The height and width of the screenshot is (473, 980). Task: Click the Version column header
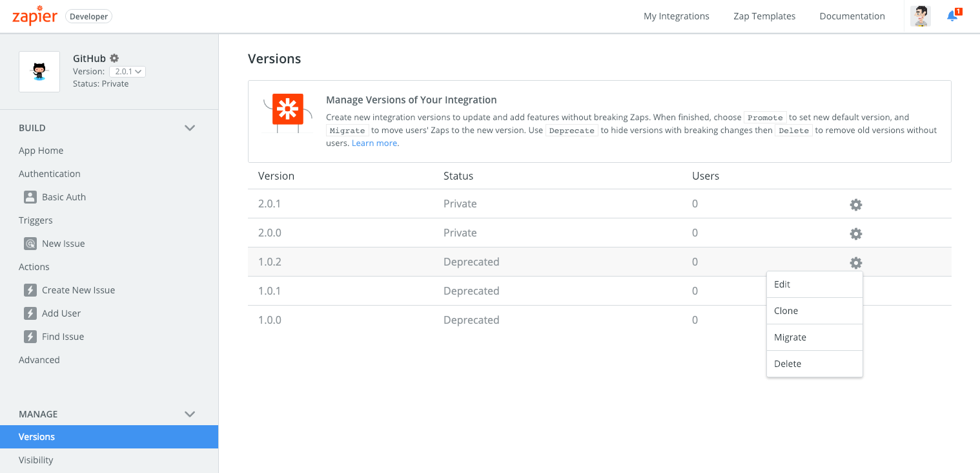click(x=276, y=176)
